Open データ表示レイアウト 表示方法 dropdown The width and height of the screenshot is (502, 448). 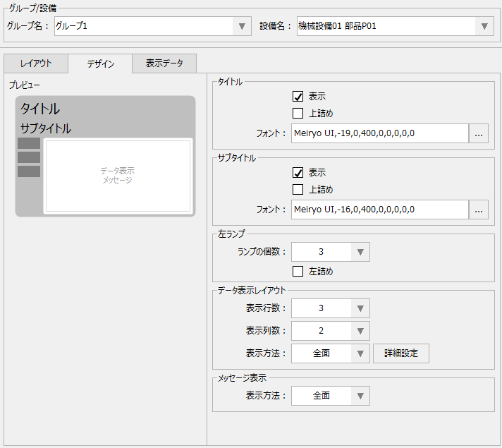[331, 353]
